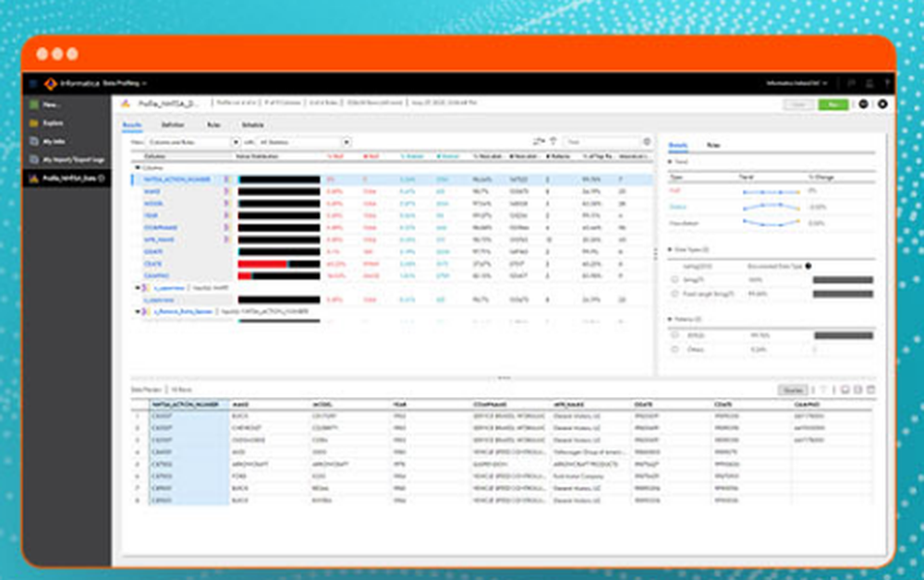The image size is (924, 580).
Task: Collapse the r_Remove_Extra_Spaces rule group
Action: pyautogui.click(x=138, y=311)
